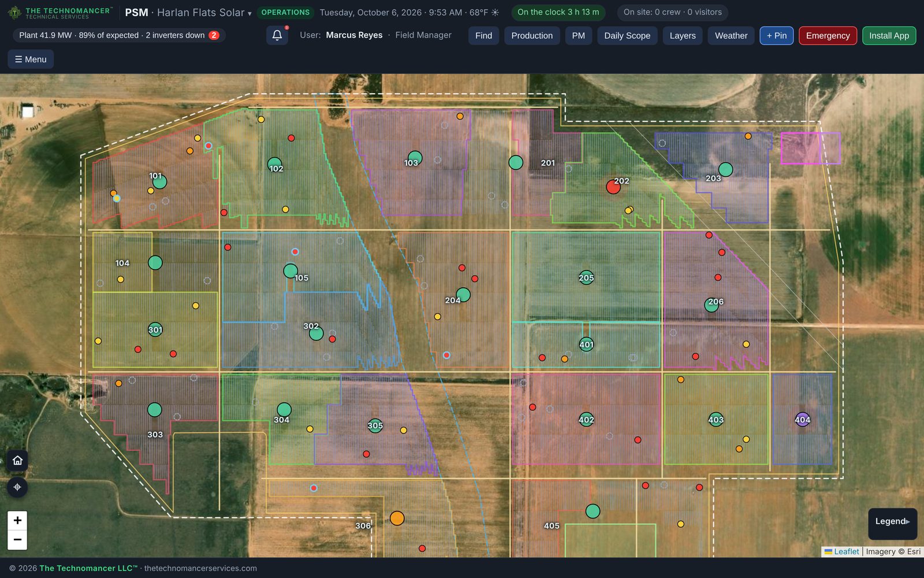Select the inverter marker 205

pyautogui.click(x=586, y=277)
